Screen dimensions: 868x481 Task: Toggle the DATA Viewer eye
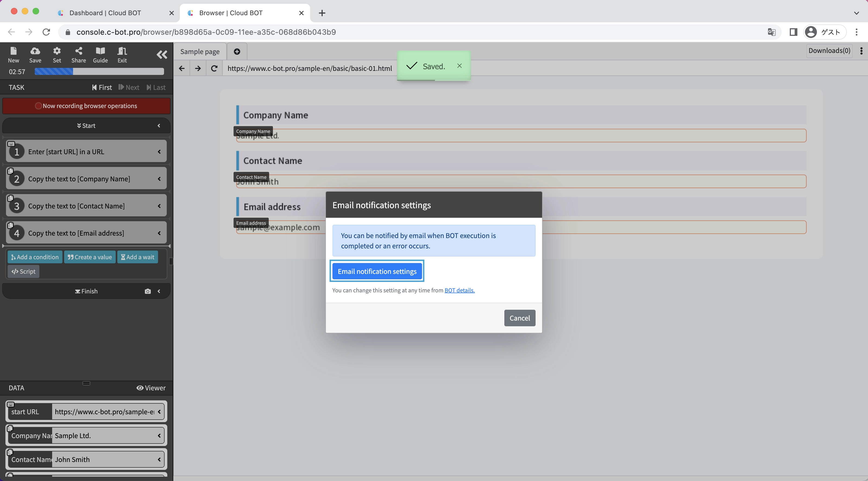point(151,388)
